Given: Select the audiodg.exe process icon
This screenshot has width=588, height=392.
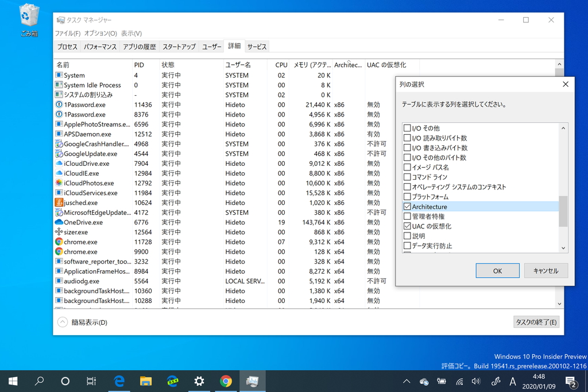Looking at the screenshot, I should [x=59, y=281].
